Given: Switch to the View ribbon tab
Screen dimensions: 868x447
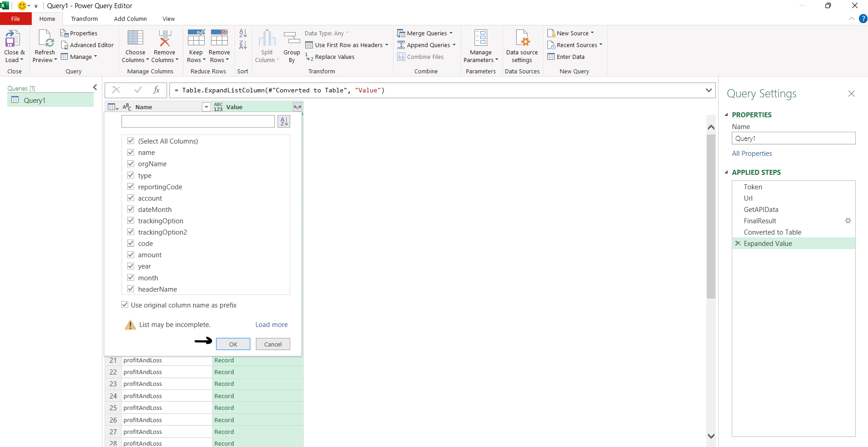Looking at the screenshot, I should click(168, 19).
